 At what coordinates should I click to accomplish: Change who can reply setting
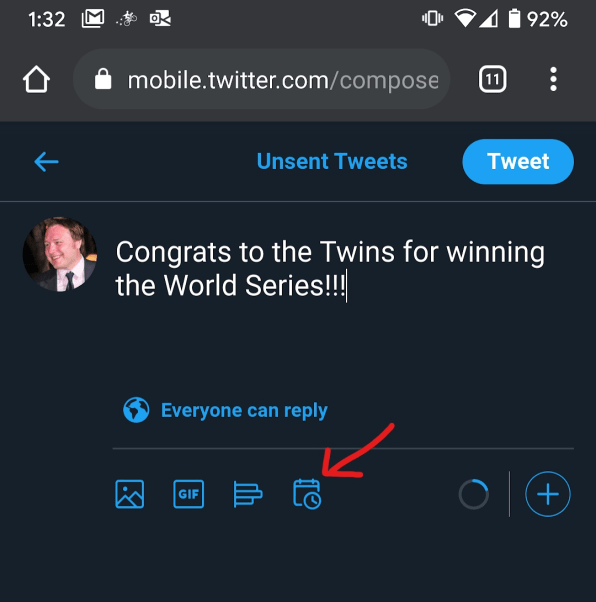click(244, 410)
